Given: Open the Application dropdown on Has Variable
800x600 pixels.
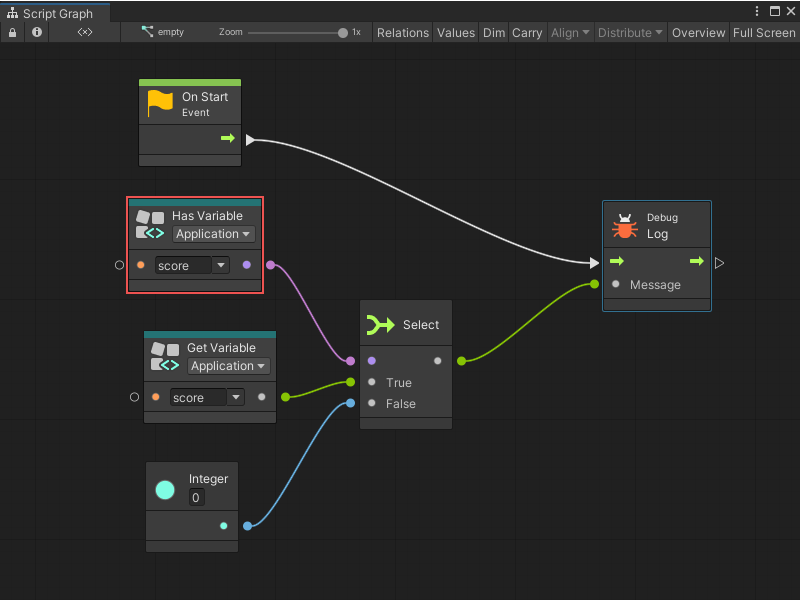Looking at the screenshot, I should [213, 233].
